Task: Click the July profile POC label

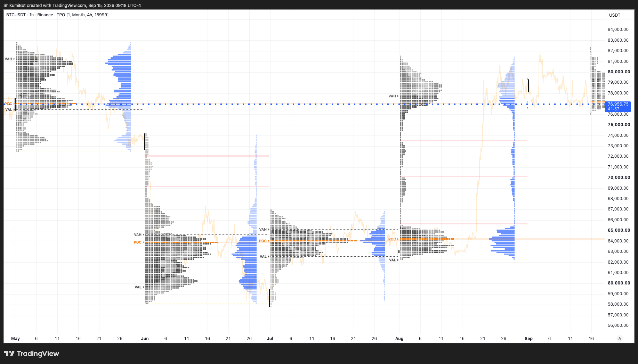Action: click(263, 241)
